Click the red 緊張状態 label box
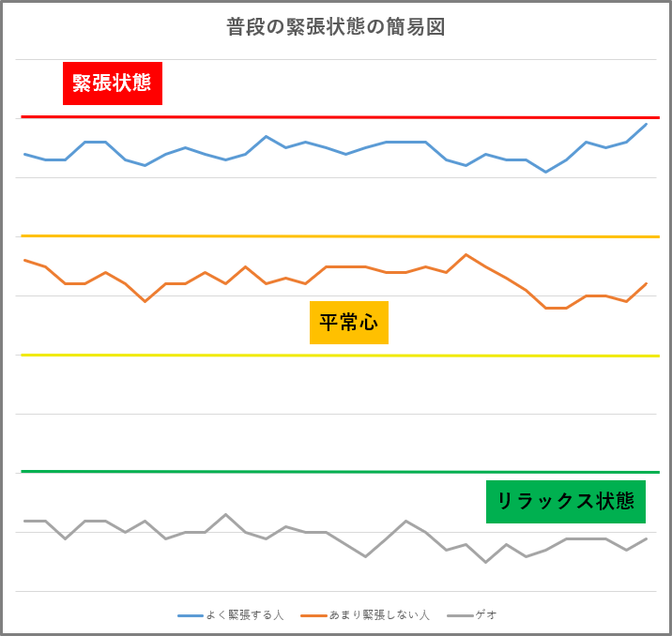The width and height of the screenshot is (672, 636). tap(113, 83)
